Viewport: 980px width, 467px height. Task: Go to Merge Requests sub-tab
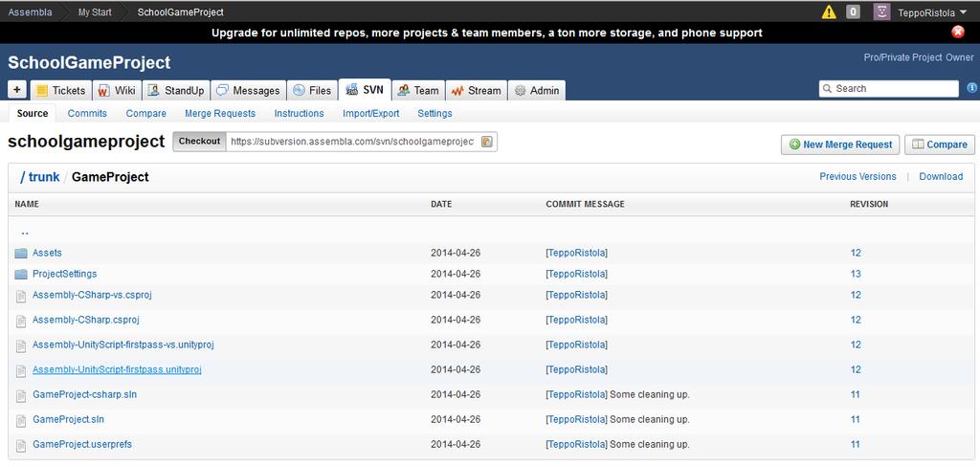[220, 113]
